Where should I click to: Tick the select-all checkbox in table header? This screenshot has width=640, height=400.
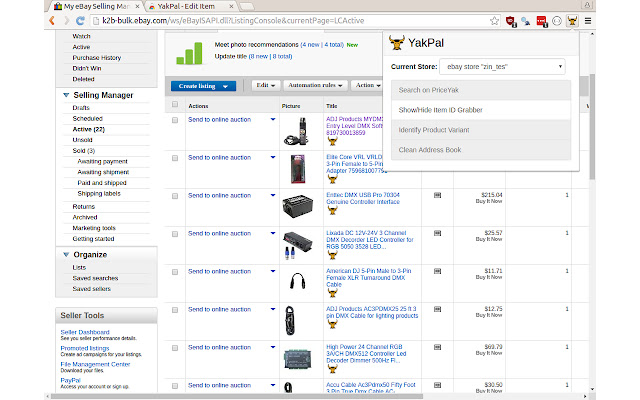[175, 104]
